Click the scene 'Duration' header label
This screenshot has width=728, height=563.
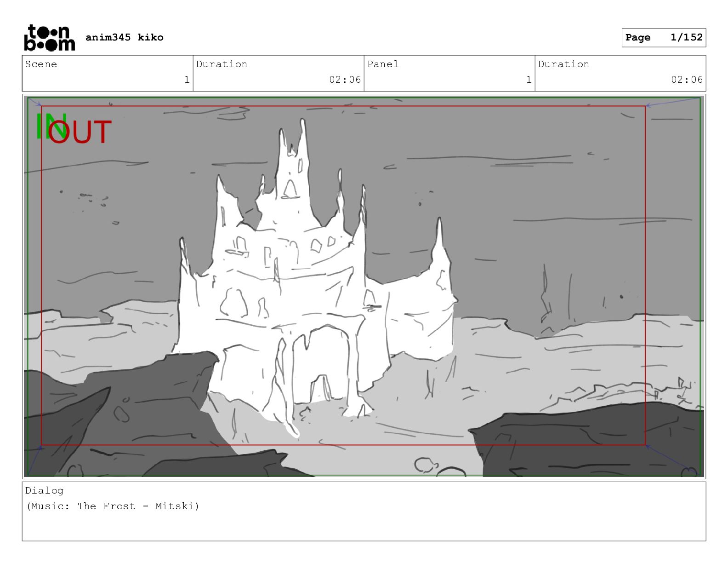click(x=222, y=64)
